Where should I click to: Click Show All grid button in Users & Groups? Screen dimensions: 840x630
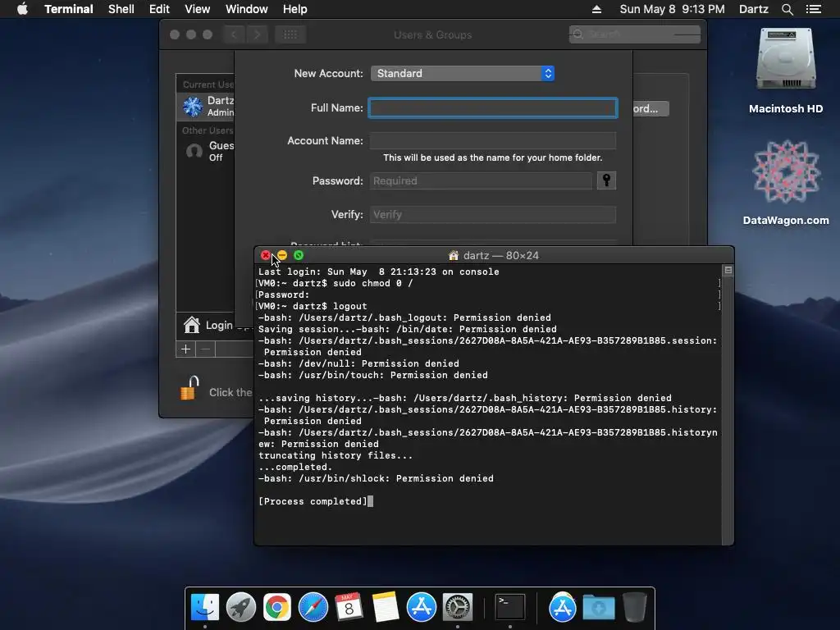pyautogui.click(x=290, y=34)
